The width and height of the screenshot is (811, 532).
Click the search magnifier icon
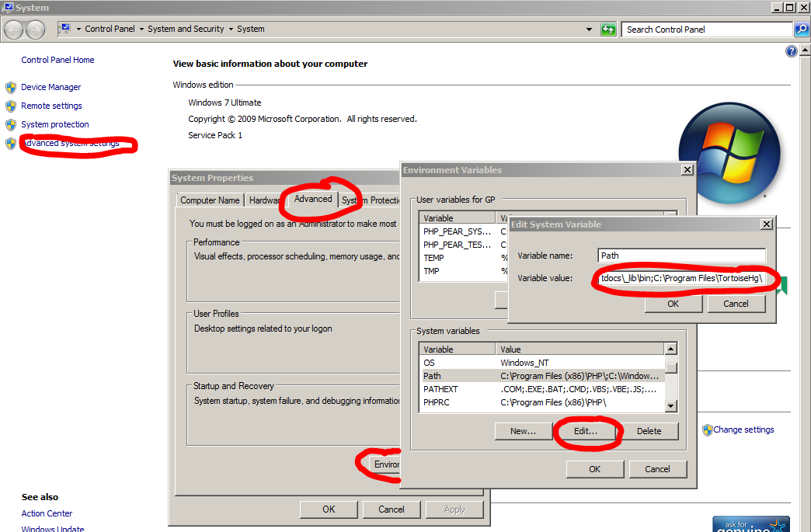(x=802, y=30)
